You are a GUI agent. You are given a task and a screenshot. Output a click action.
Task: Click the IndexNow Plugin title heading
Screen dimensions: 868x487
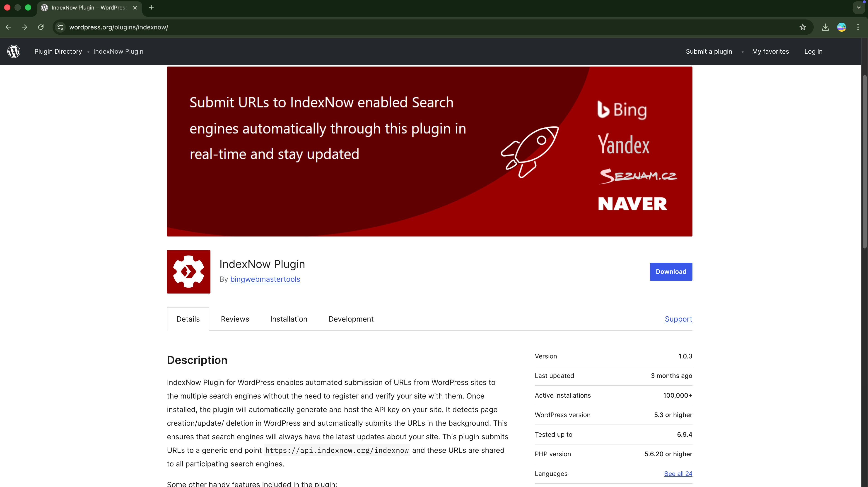tap(262, 264)
